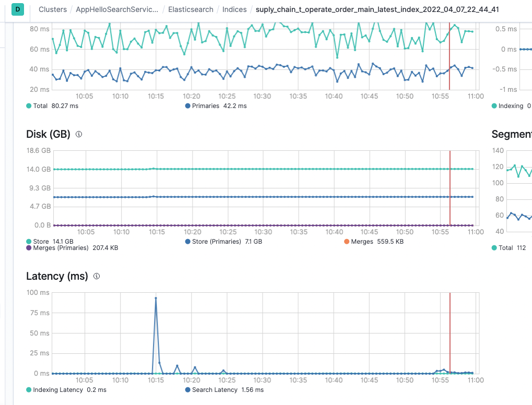Click the red time marker in Disk chart
532x405 pixels.
pos(450,188)
